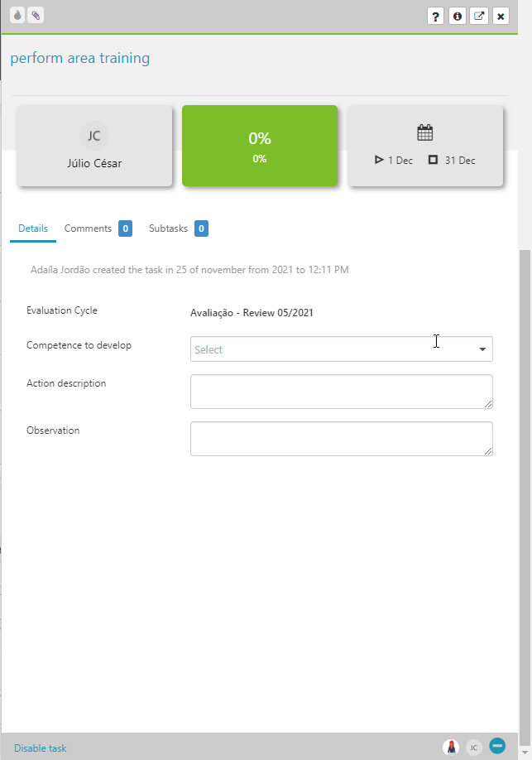The image size is (532, 760).
Task: Click the start date play icon
Action: (x=379, y=160)
